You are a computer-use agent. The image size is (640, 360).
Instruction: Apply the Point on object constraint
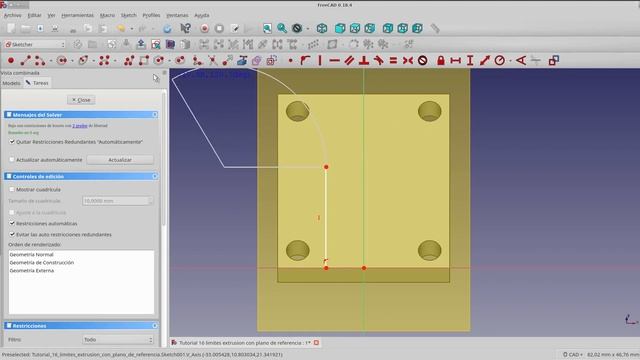pyautogui.click(x=305, y=61)
